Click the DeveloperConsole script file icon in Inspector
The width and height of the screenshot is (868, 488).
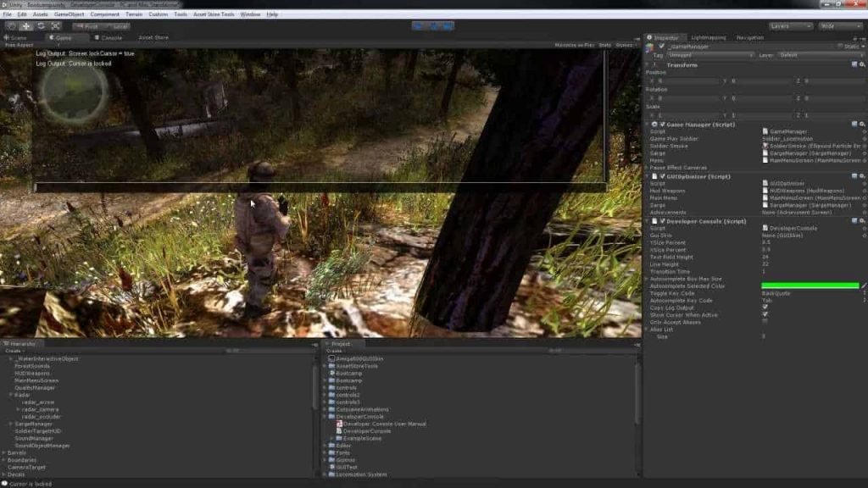pos(765,228)
